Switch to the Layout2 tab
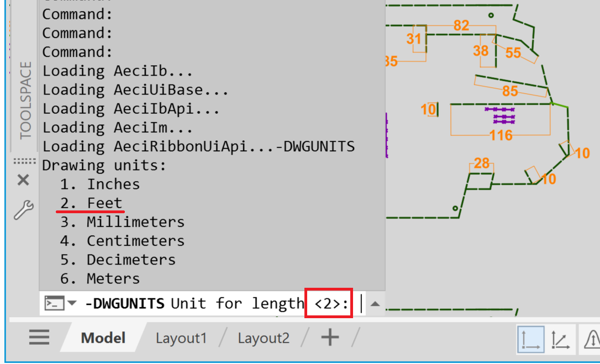 [x=264, y=339]
